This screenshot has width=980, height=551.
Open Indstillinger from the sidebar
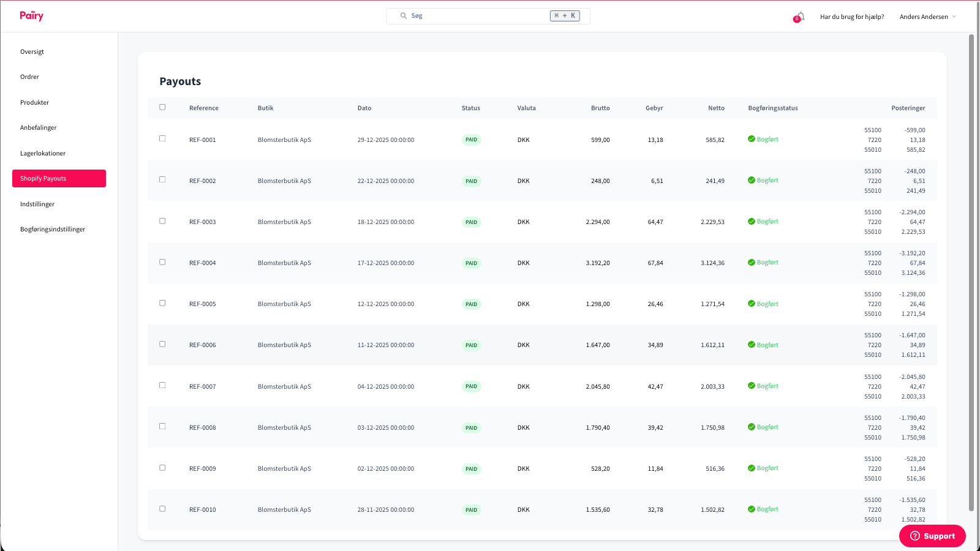[x=37, y=204]
